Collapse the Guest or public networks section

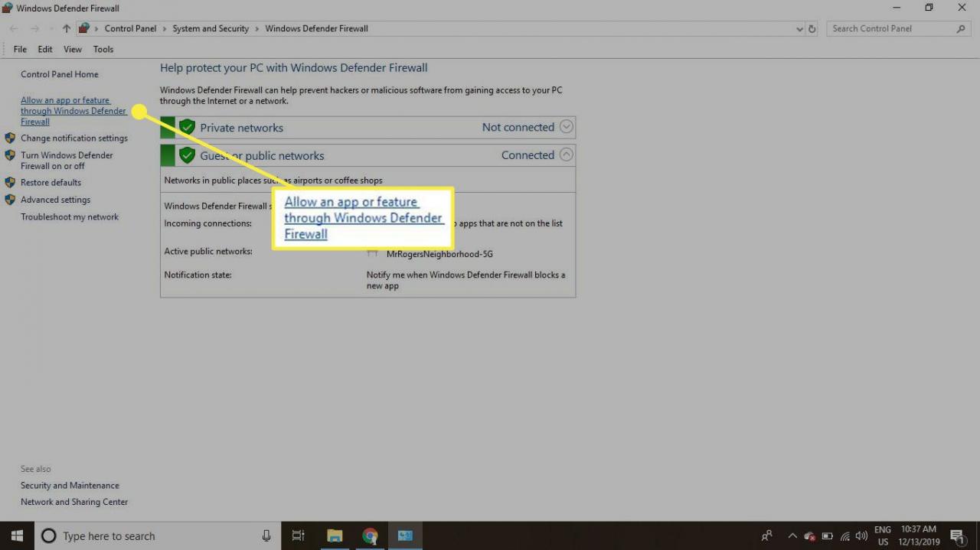566,155
